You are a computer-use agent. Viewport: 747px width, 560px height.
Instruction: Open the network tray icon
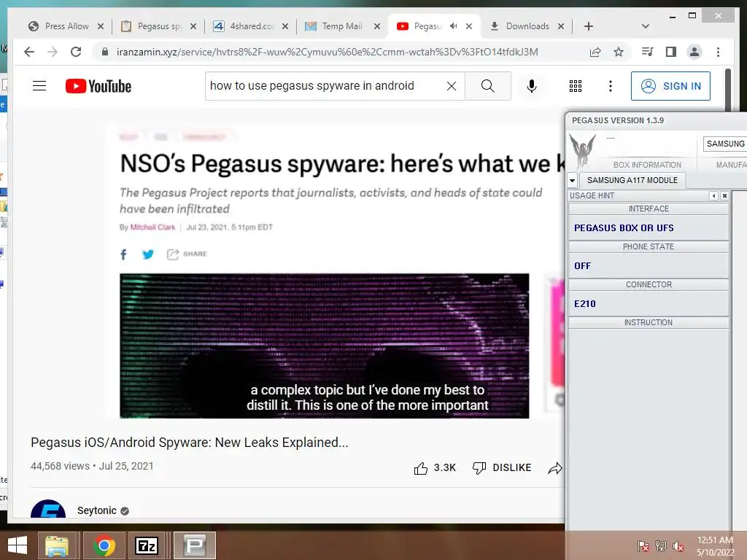point(660,546)
